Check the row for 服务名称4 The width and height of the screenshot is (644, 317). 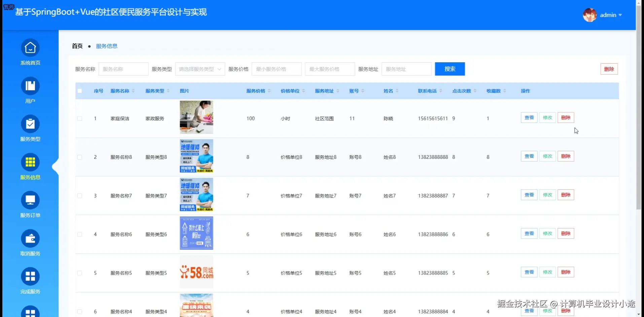(80, 312)
